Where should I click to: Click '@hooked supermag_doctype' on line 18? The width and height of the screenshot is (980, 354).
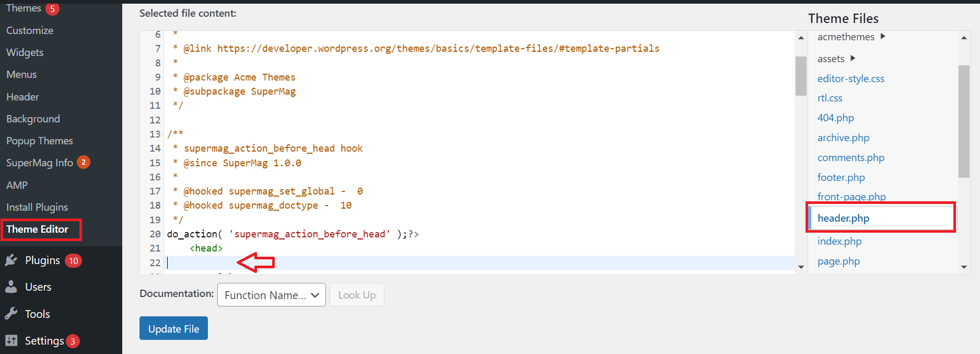click(250, 205)
